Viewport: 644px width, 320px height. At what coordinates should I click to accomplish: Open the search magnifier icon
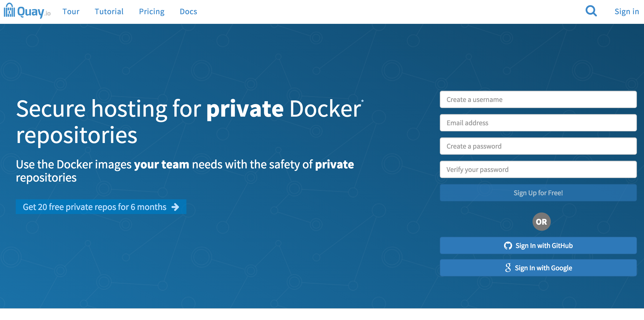click(591, 11)
